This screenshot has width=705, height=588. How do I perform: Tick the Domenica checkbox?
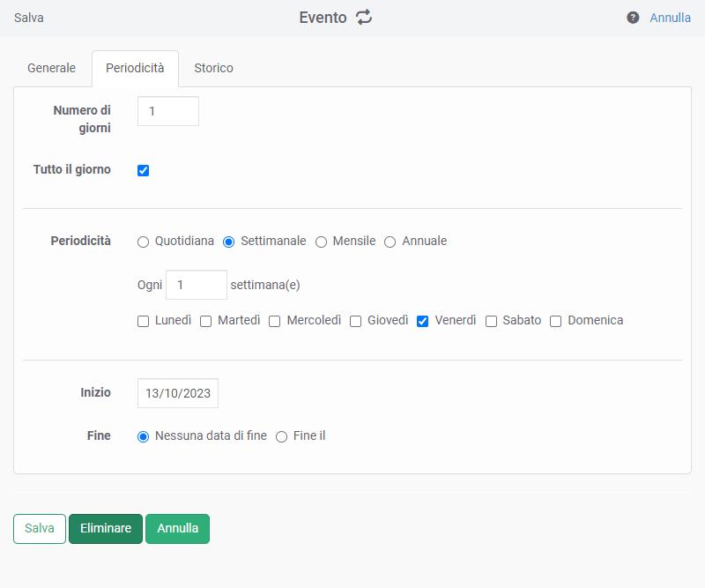tap(556, 321)
